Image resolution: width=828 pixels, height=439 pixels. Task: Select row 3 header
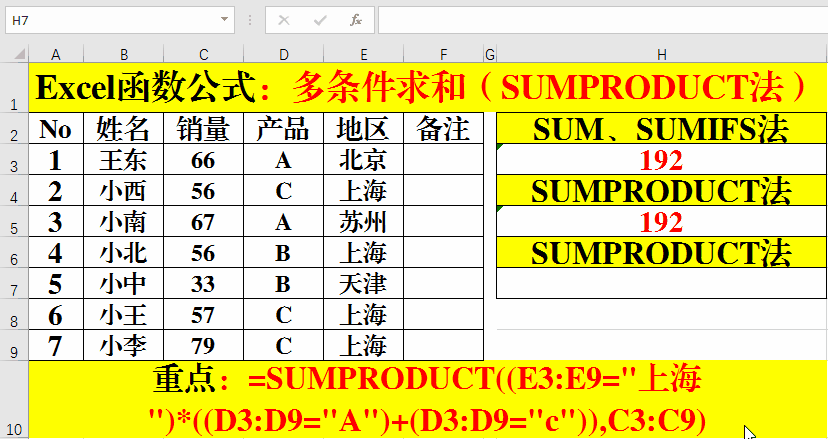[14, 160]
